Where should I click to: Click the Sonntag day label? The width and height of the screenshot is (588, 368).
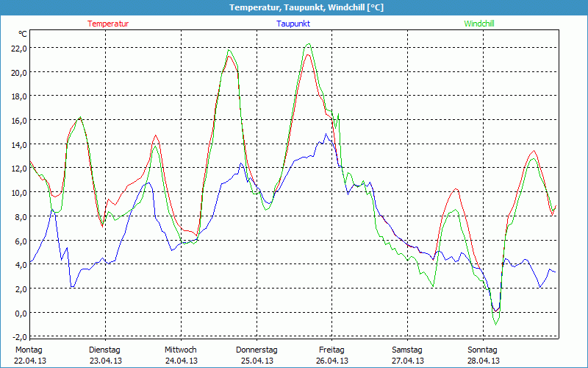(482, 350)
